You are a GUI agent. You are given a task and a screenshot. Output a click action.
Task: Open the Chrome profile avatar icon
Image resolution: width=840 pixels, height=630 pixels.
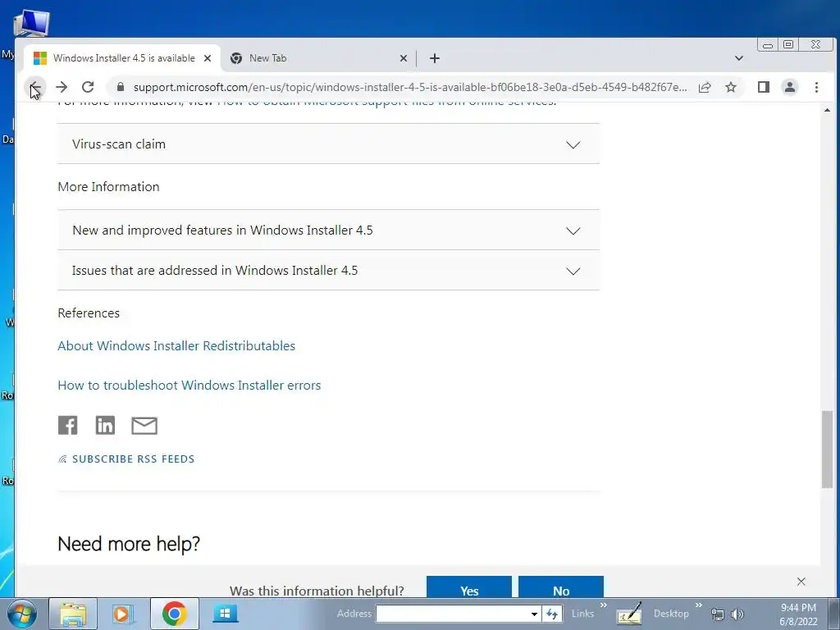790,87
